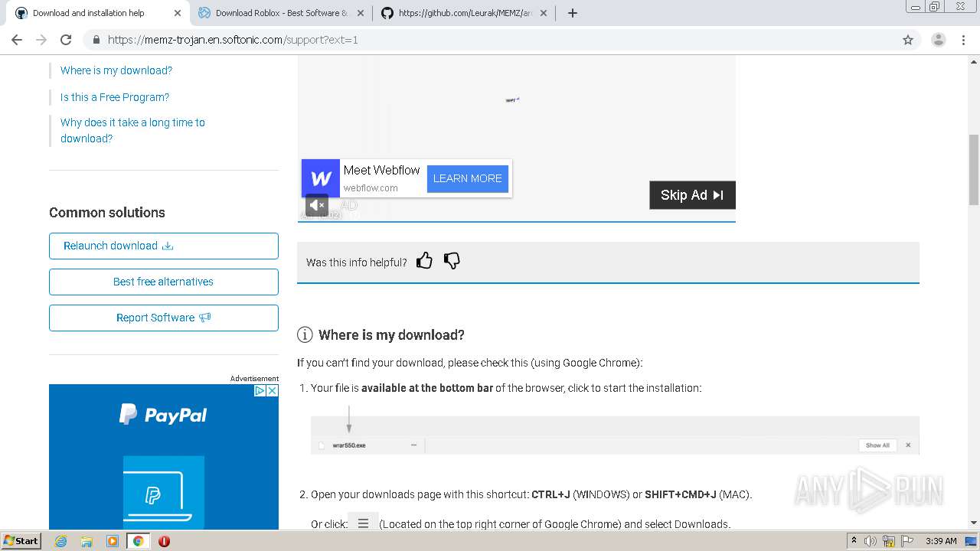Image resolution: width=980 pixels, height=551 pixels.
Task: Click the page vertical scrollbar thumb
Action: 974,169
